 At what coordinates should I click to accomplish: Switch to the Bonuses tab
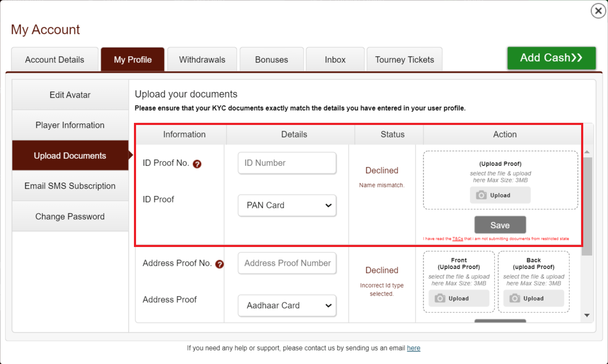point(271,59)
